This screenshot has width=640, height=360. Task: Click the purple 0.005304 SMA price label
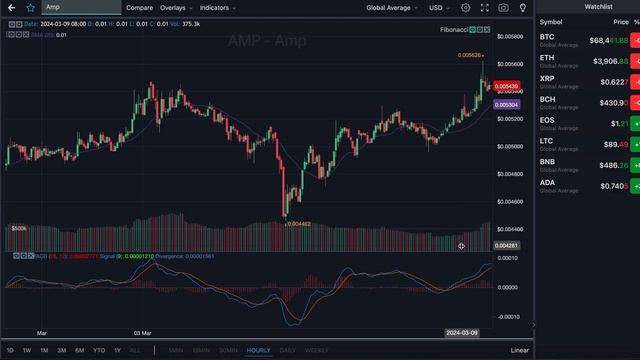click(x=506, y=105)
